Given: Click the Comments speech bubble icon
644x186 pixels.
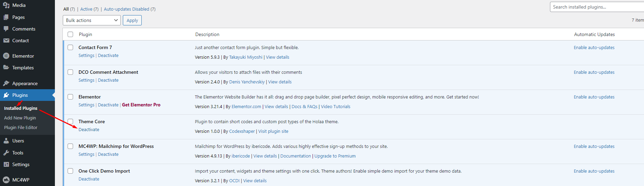Looking at the screenshot, I should [x=6, y=29].
